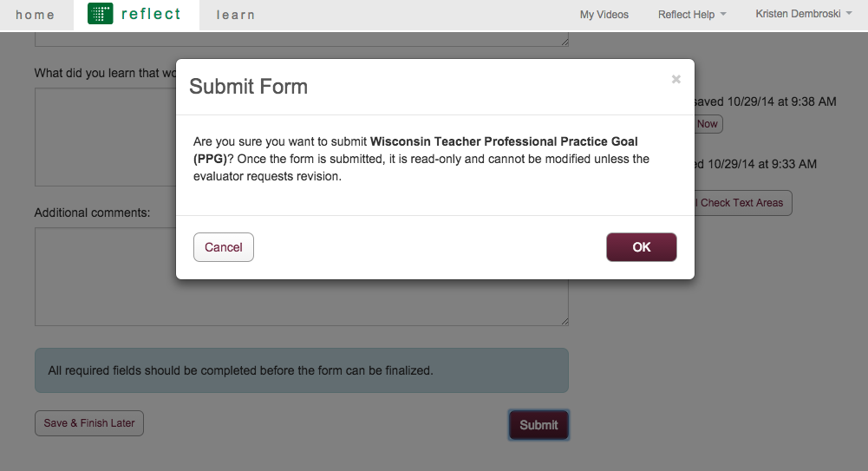
Task: Click the Now button beside saved time
Action: pos(708,124)
